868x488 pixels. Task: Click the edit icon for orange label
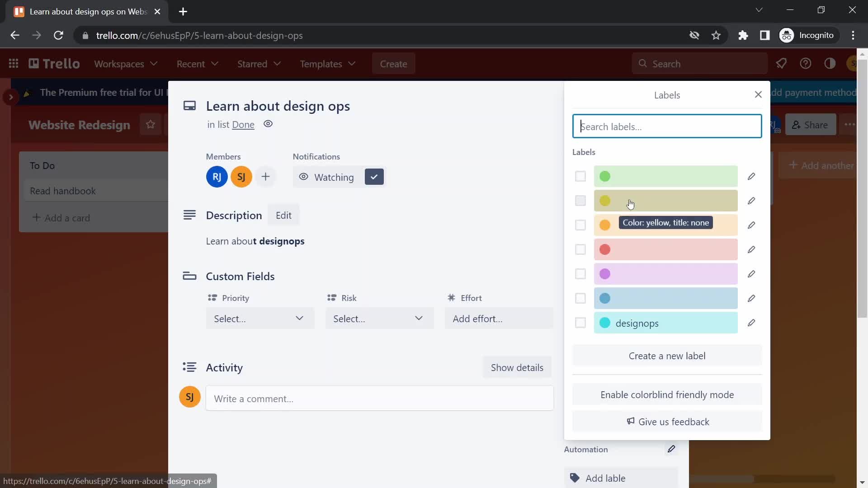(752, 225)
